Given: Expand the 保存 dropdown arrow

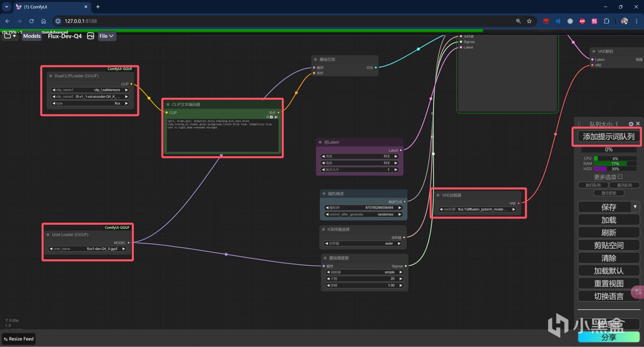Looking at the screenshot, I should (635, 206).
